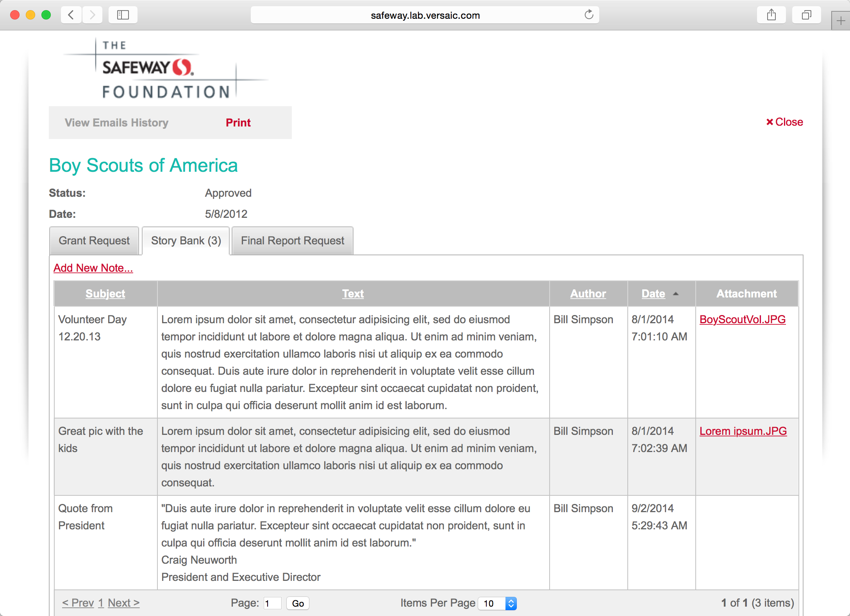This screenshot has height=616, width=850.
Task: Click the Craig Neuworth line in the quote
Action: 199,560
